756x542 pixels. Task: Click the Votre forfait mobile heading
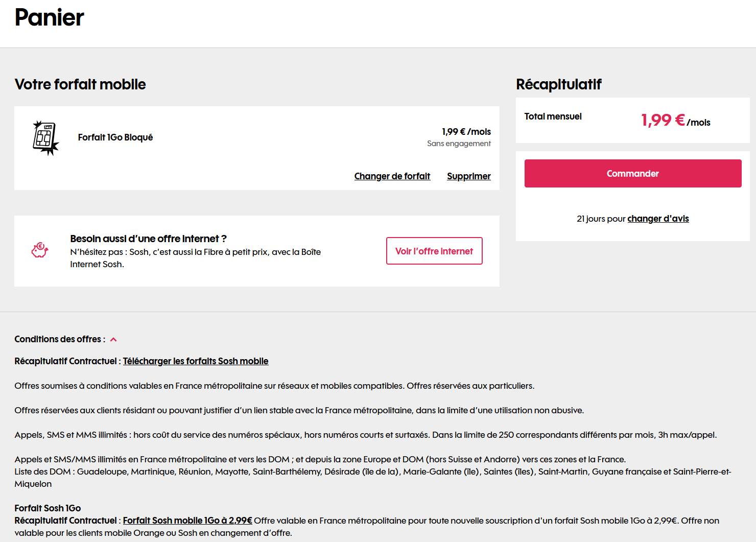coord(80,84)
